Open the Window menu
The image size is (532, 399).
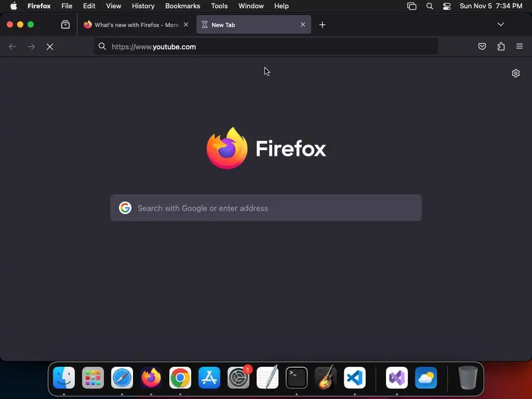point(251,6)
